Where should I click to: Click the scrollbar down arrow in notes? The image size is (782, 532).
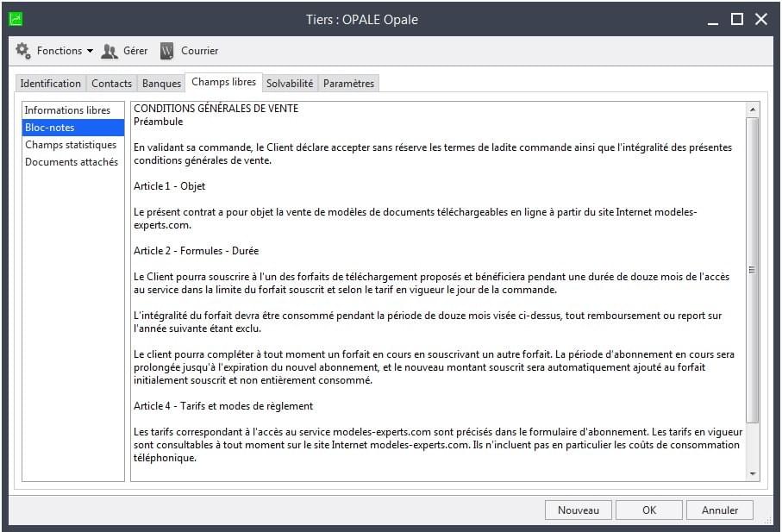753,473
